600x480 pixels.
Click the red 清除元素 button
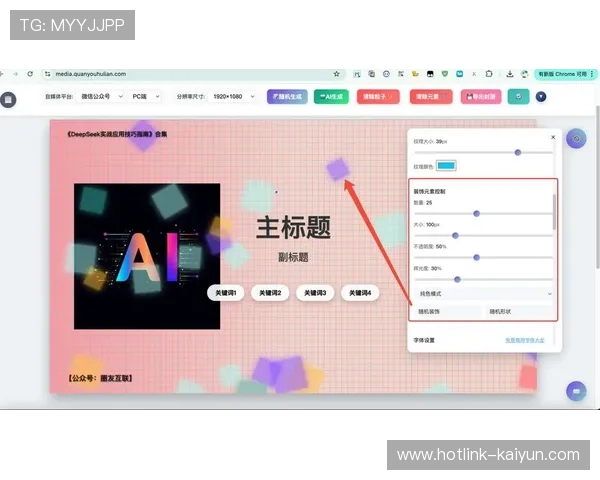(x=431, y=96)
